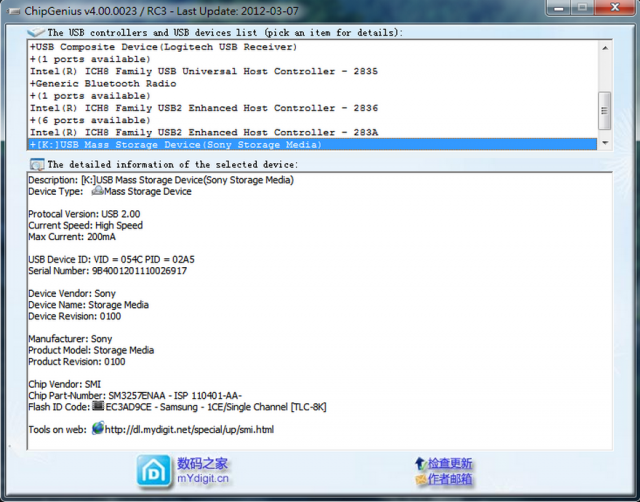
Task: Click the Chip Vendor: SMI line
Action: [x=64, y=384]
